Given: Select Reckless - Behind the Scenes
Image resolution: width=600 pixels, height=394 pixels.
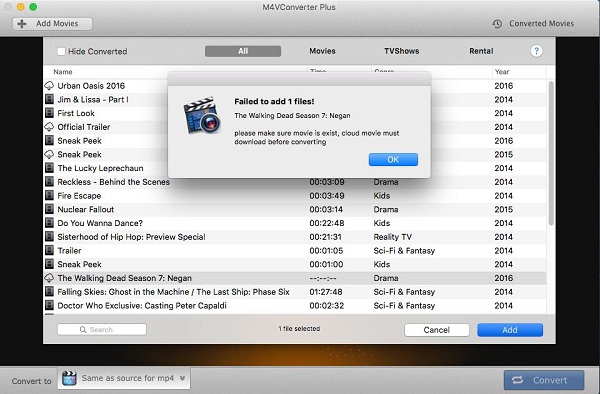Looking at the screenshot, I should 114,182.
